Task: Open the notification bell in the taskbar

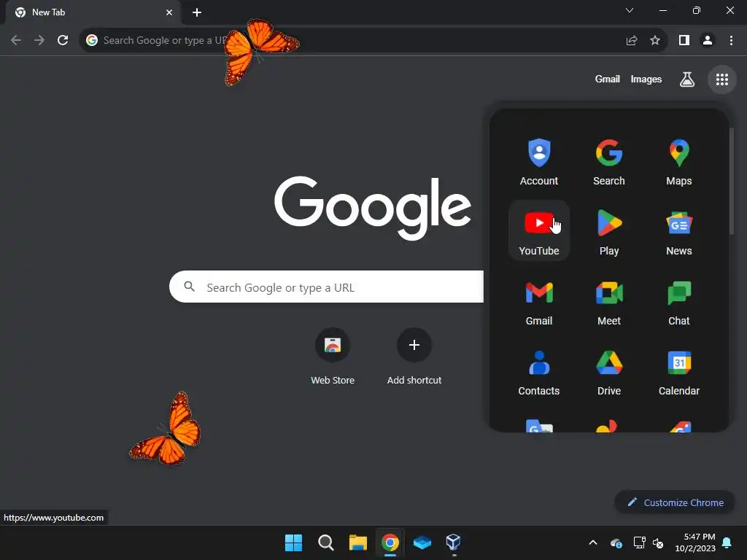Action: coord(727,542)
